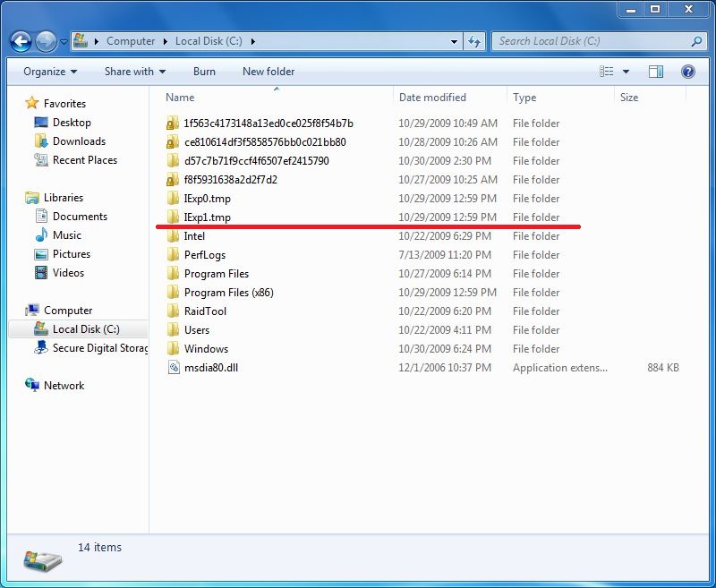Open the view options dropdown arrow

626,72
